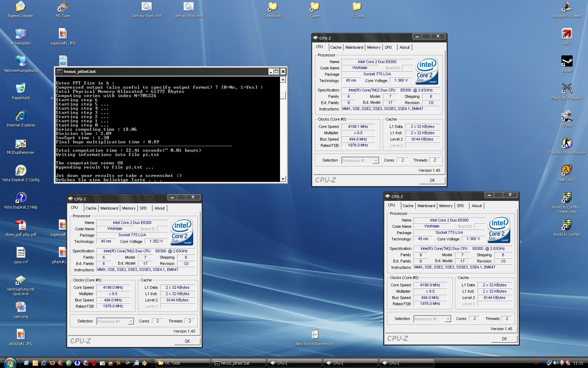Click Internet Explorer quick launch icon
588x368 pixels.
pyautogui.click(x=44, y=363)
